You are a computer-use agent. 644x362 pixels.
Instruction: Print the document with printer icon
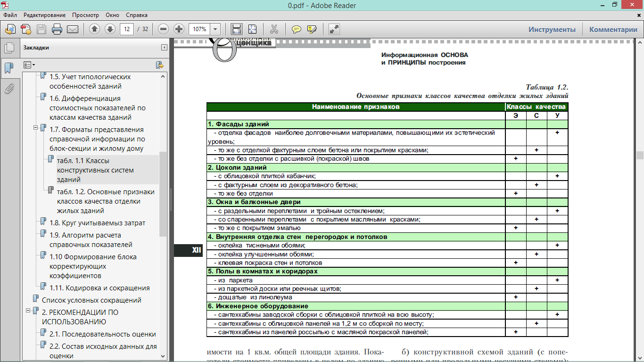[x=57, y=29]
